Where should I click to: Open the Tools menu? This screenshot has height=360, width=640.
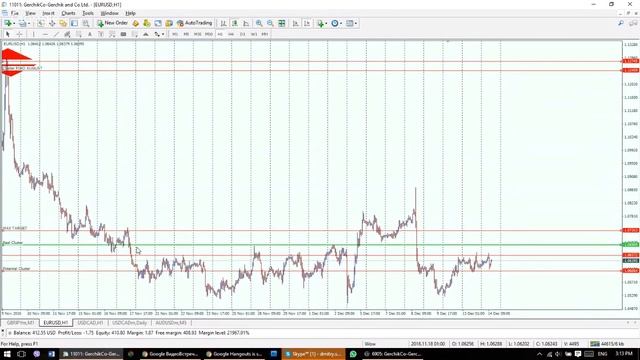(x=88, y=13)
